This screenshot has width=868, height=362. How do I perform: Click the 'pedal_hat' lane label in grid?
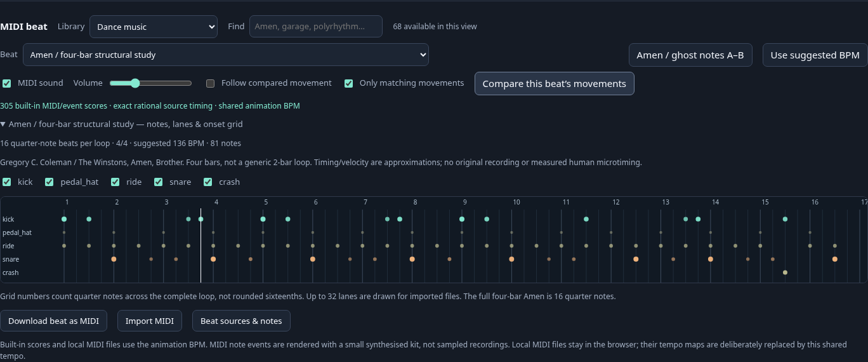pyautogui.click(x=17, y=232)
